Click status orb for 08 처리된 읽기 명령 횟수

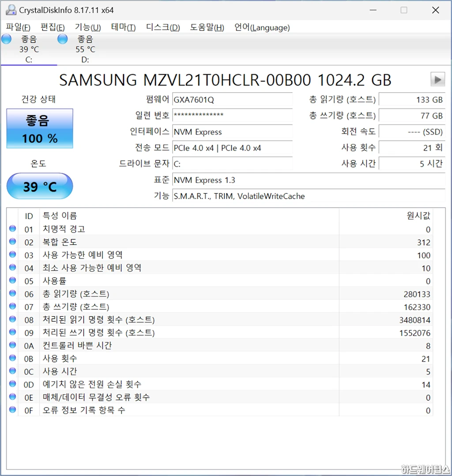(x=12, y=319)
